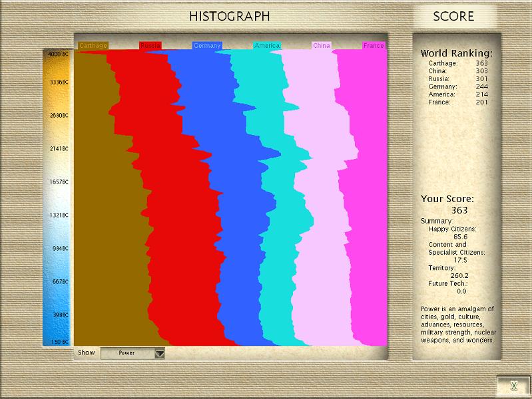This screenshot has height=399, width=532.
Task: Close the Histograph screen with X button
Action: [513, 386]
